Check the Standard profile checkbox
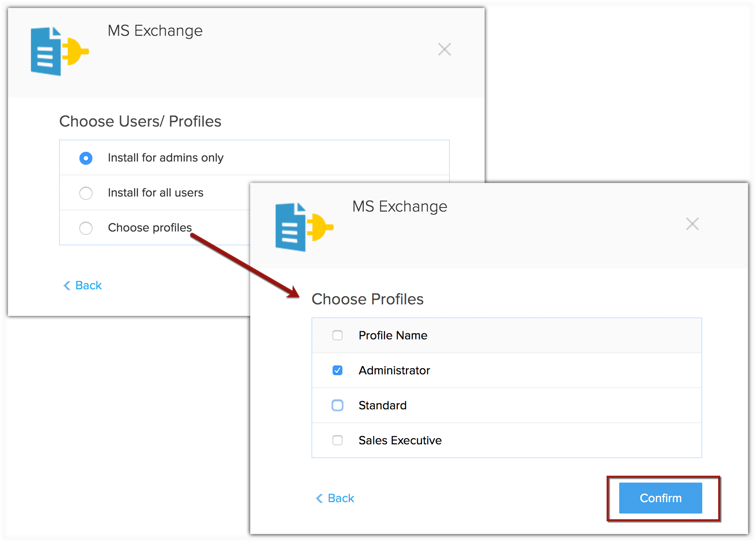Viewport: 756px width, 542px height. pyautogui.click(x=337, y=405)
